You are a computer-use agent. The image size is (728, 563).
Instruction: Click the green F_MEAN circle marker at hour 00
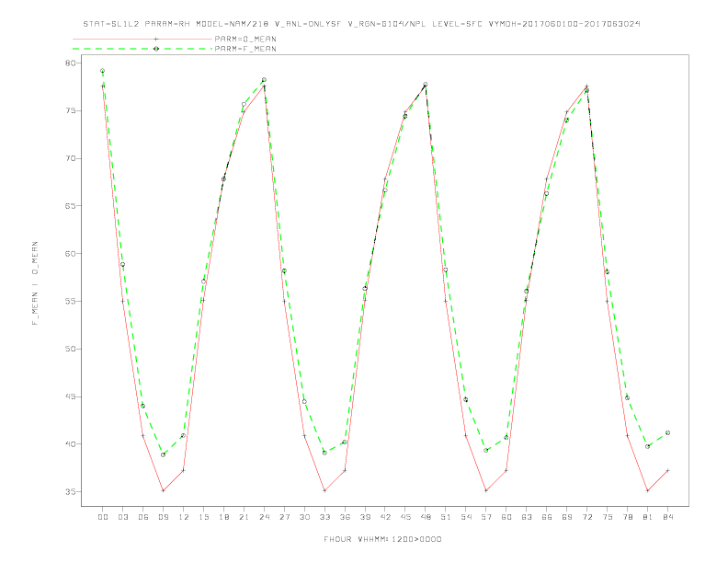pyautogui.click(x=103, y=71)
